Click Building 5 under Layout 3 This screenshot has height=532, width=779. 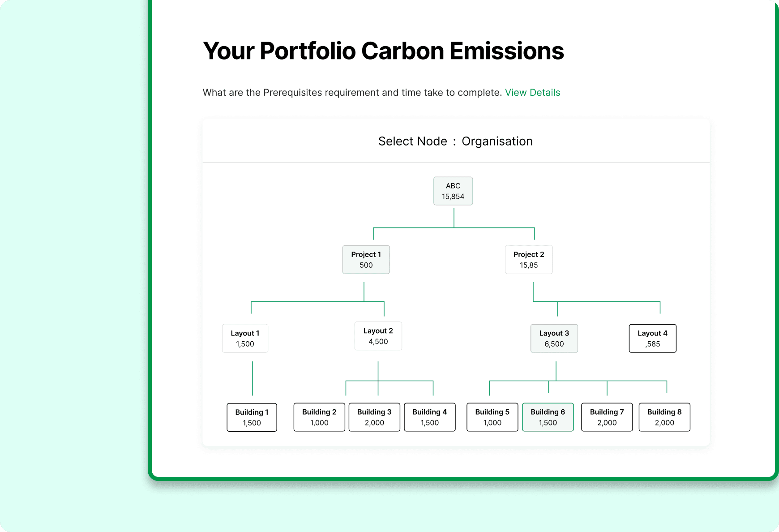tap(492, 417)
